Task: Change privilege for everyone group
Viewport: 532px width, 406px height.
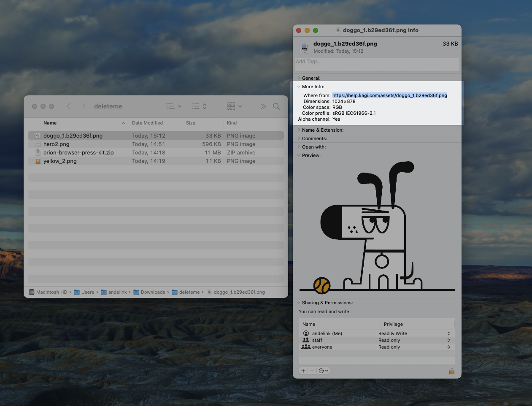Action: coord(414,347)
